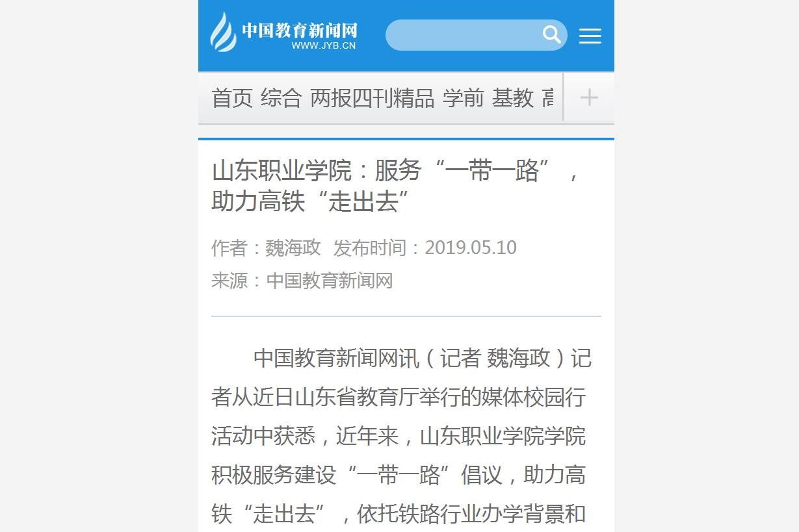Focus the header search input field

477,35
